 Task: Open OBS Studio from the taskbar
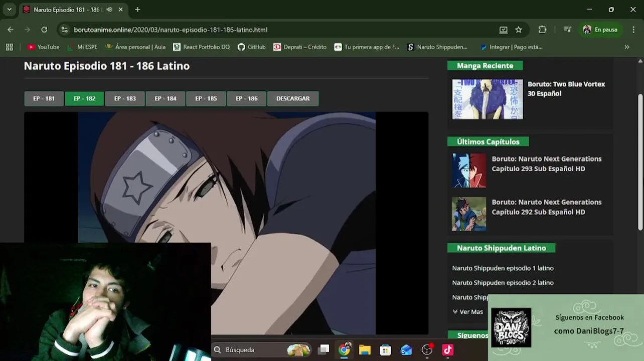427,349
